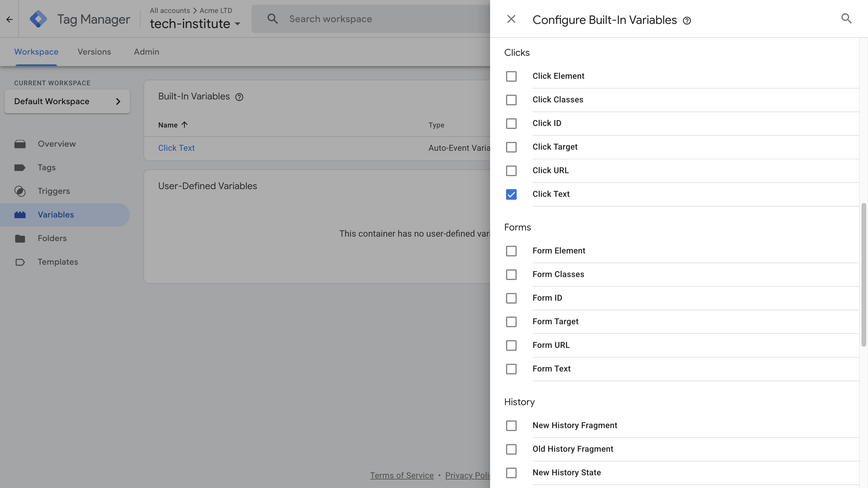Enable the Click Target checkbox
Image resolution: width=868 pixels, height=488 pixels.
point(511,147)
